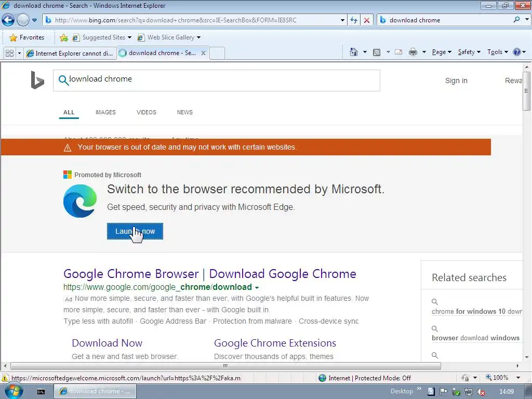Click Sign in link
The height and width of the screenshot is (399, 532).
[x=456, y=81]
